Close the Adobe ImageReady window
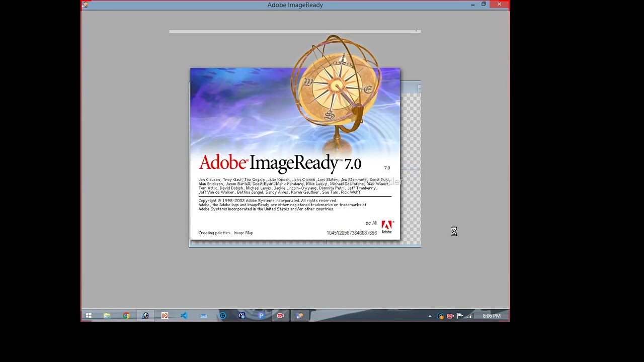The width and height of the screenshot is (644, 362). click(499, 5)
